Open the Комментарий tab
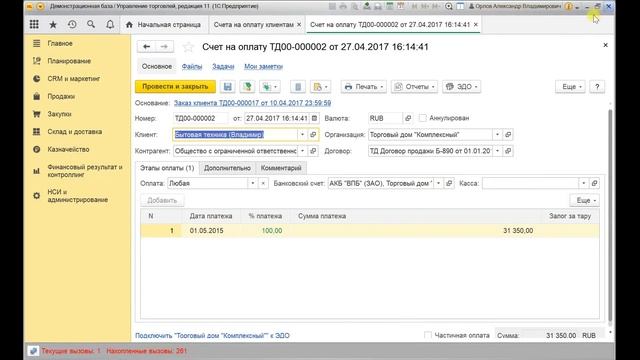The width and height of the screenshot is (640, 360). [281, 168]
